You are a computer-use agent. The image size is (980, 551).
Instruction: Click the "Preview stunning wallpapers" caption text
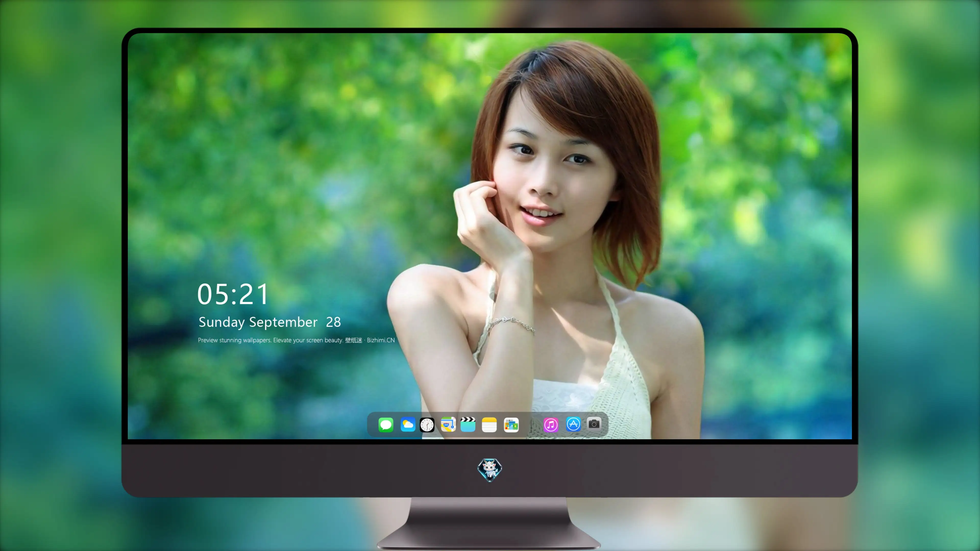296,340
